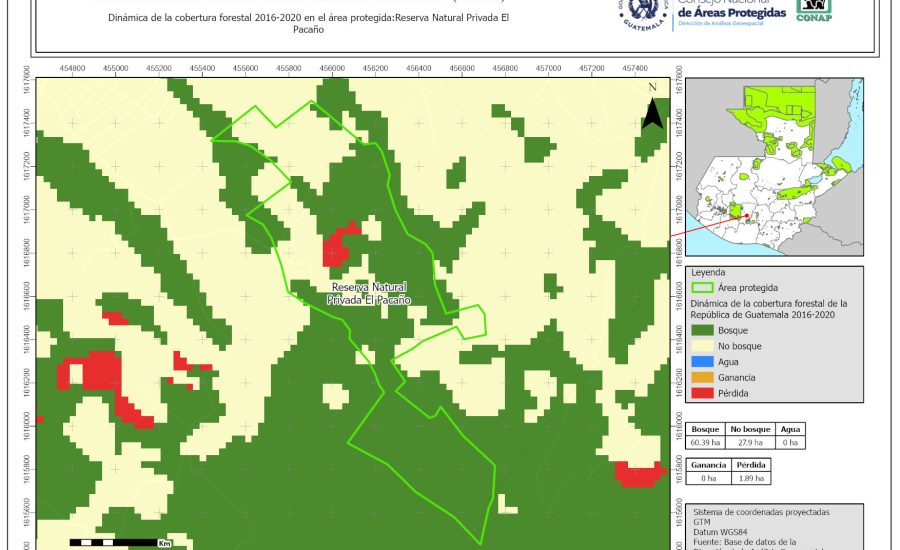Click the No bosque 27.9 ha table cell
The image size is (900, 550).
click(x=748, y=441)
